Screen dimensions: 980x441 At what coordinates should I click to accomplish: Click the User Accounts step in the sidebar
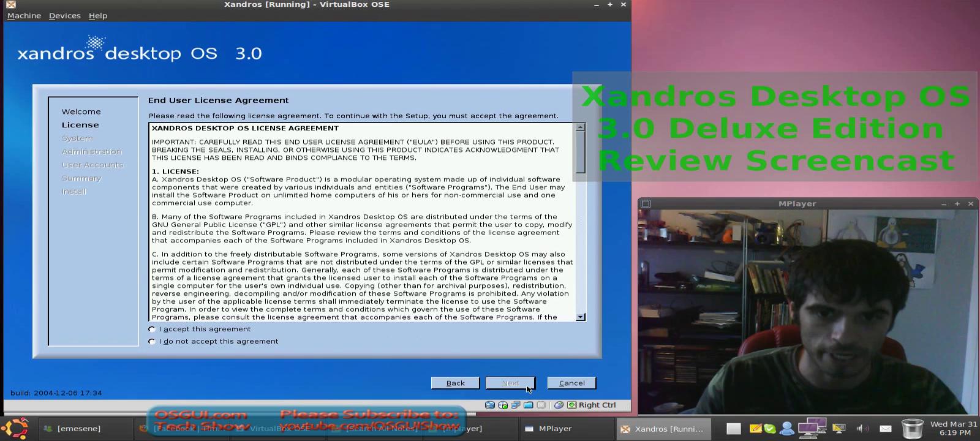pos(92,165)
